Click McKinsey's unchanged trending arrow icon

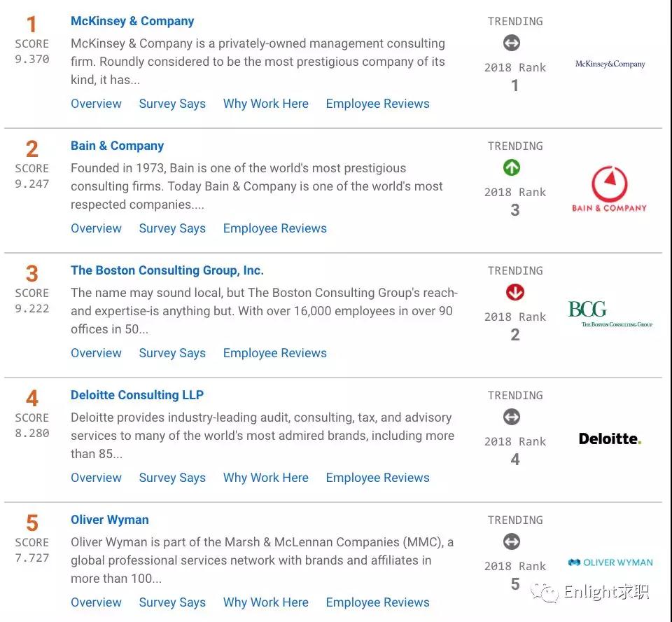click(x=512, y=43)
